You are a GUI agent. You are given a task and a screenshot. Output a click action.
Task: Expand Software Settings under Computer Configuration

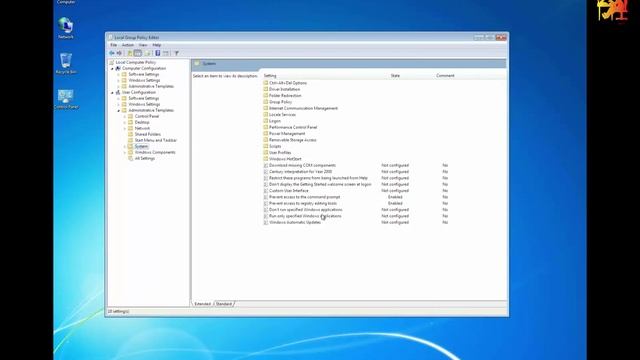coord(119,75)
